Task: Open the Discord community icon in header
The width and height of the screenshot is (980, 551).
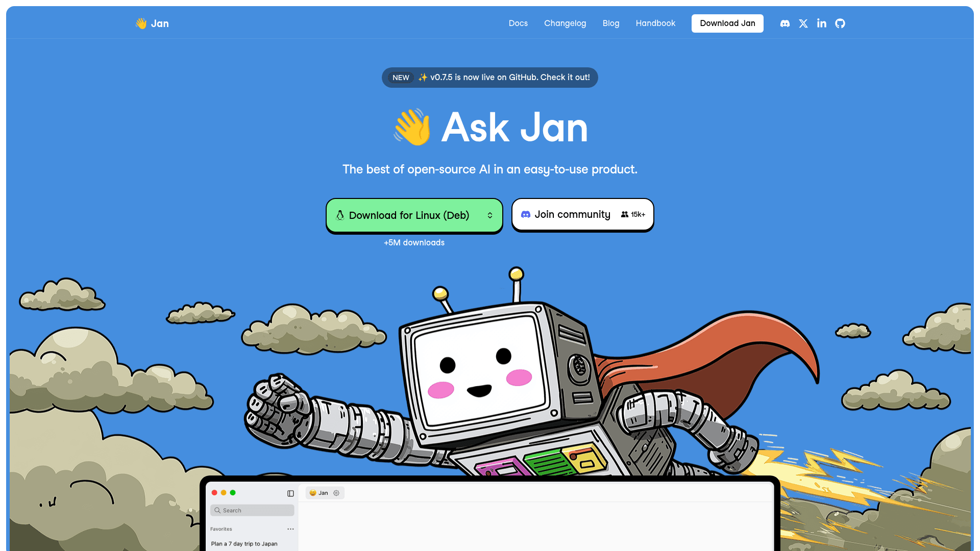Action: [x=785, y=23]
